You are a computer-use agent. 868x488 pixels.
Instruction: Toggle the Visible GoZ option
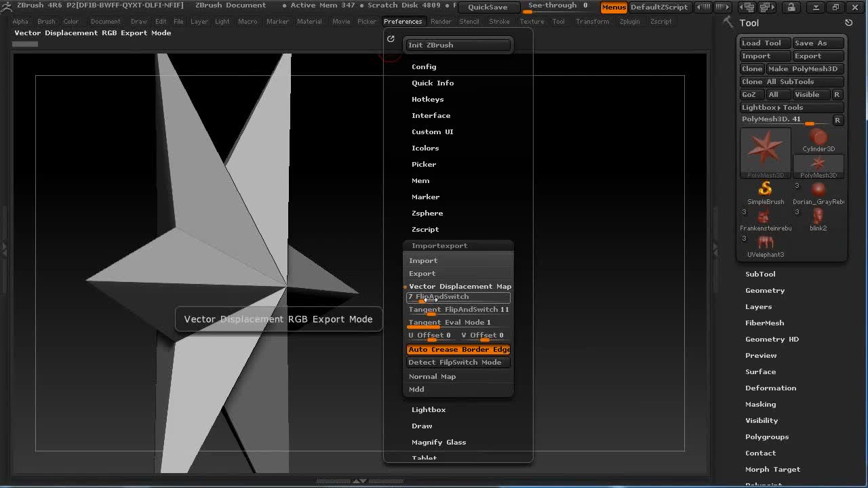coord(810,94)
